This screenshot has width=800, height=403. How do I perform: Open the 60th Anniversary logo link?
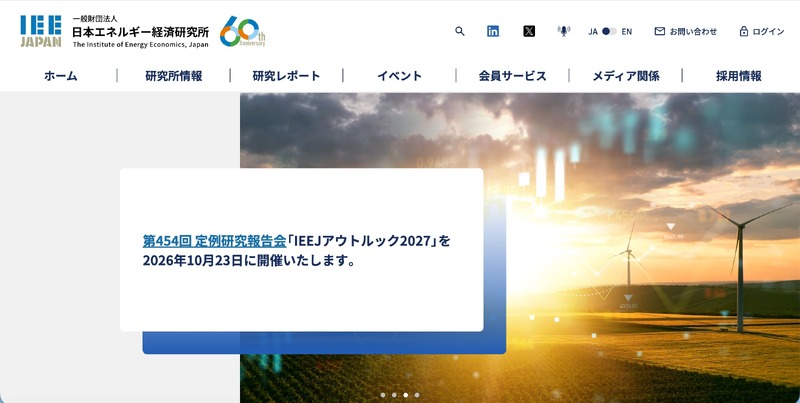click(x=242, y=31)
